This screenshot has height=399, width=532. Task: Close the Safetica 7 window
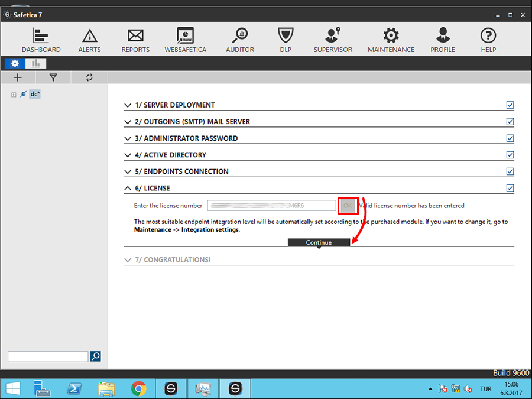point(523,15)
